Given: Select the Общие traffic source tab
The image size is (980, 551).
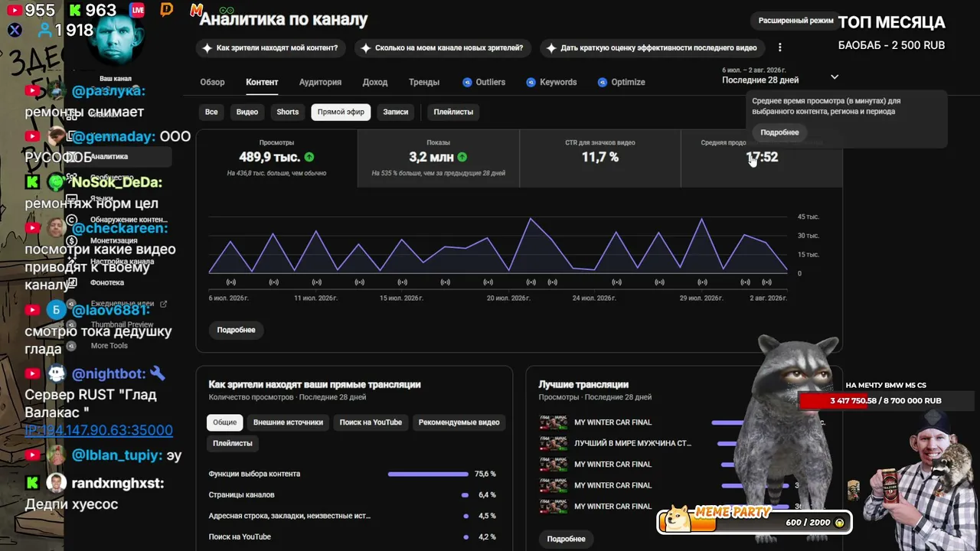Looking at the screenshot, I should tap(225, 422).
